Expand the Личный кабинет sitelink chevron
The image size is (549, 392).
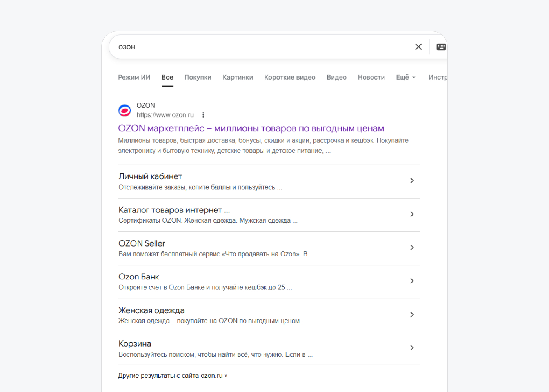412,181
